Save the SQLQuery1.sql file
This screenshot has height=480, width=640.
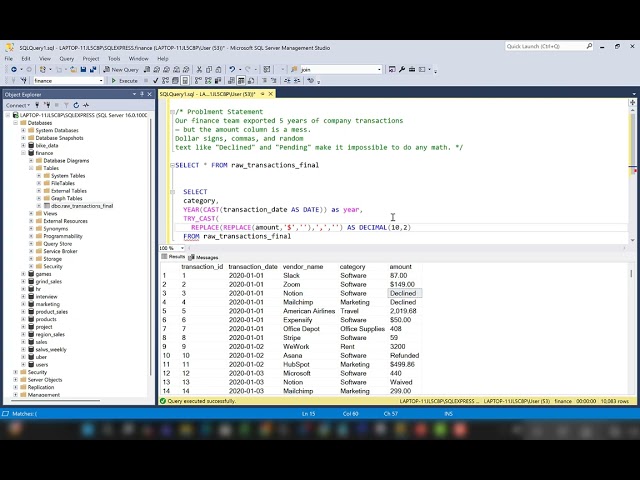pos(83,69)
